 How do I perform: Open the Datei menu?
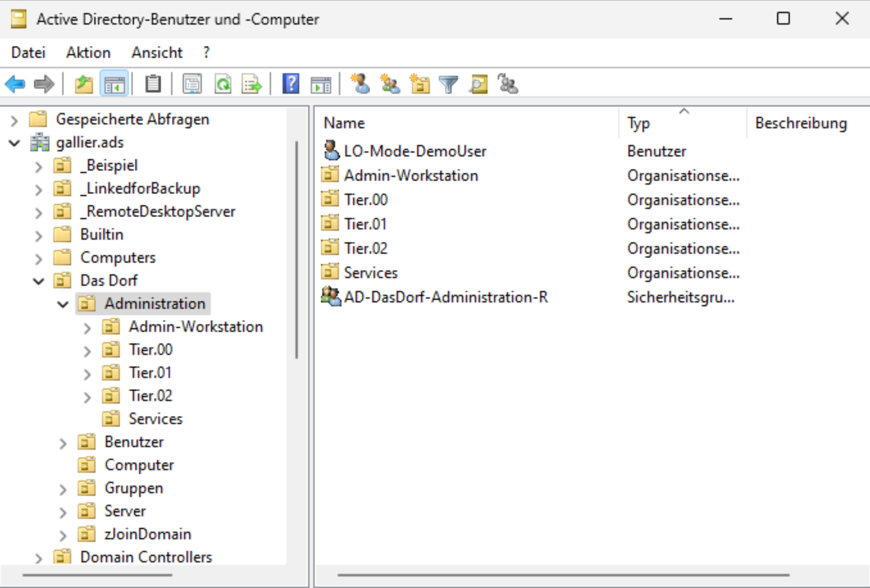(x=28, y=52)
